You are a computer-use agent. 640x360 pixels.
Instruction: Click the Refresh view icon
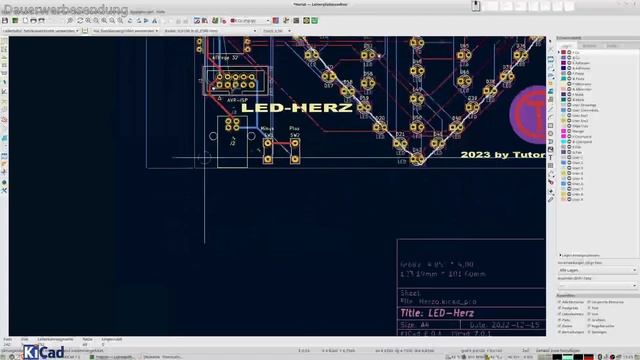[80, 20]
